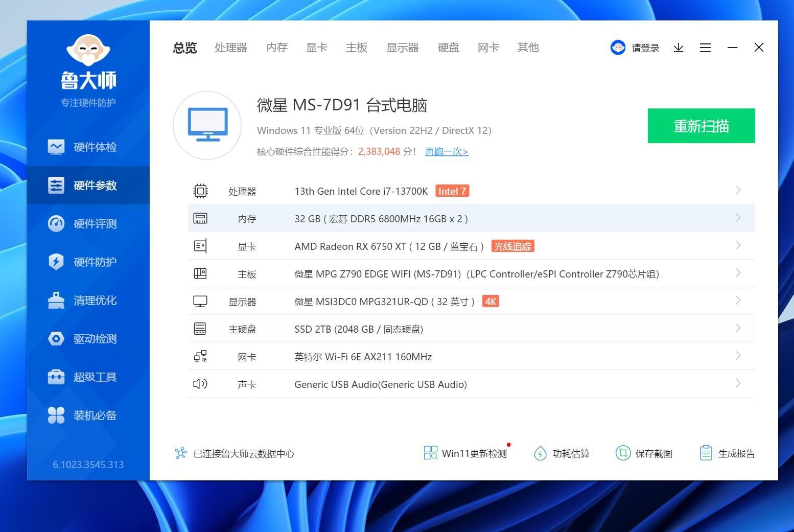Click the Intel 7 badge
This screenshot has width=794, height=532.
tap(452, 191)
